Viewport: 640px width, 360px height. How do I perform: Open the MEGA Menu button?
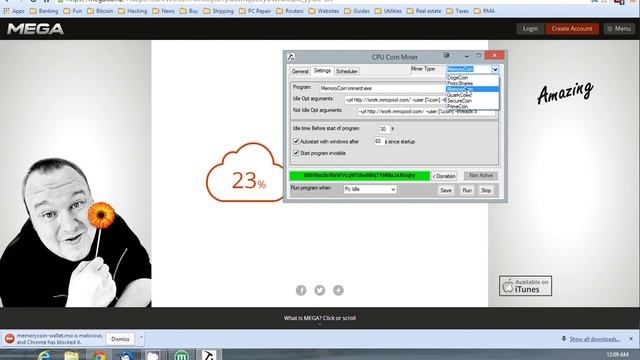tap(619, 29)
